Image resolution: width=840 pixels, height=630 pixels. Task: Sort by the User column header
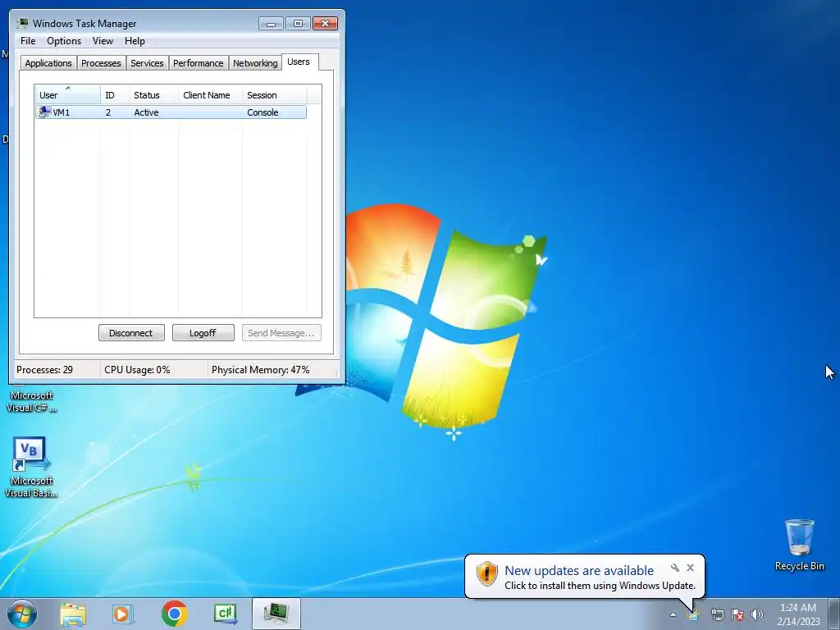pyautogui.click(x=67, y=94)
